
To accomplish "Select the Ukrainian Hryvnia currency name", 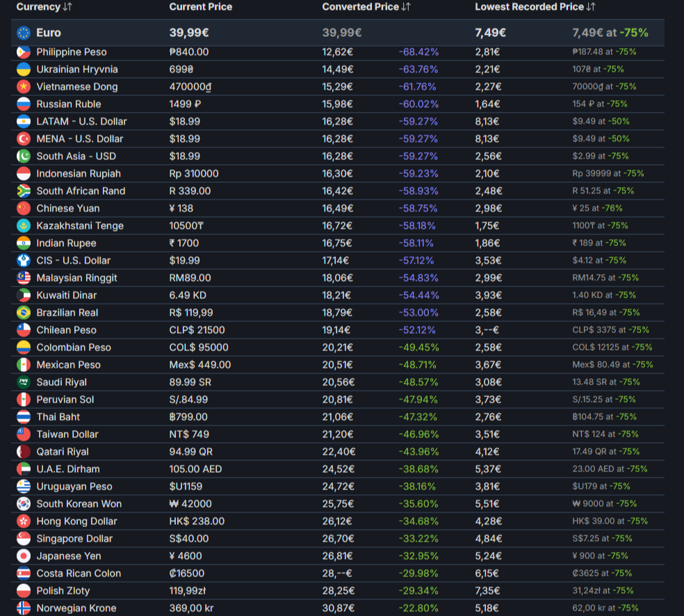I will (77, 70).
